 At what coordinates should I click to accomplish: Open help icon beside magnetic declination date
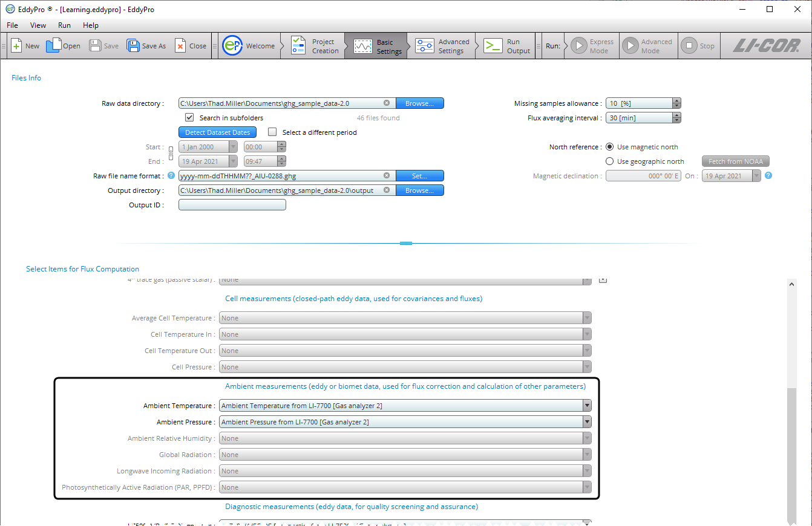pos(768,176)
